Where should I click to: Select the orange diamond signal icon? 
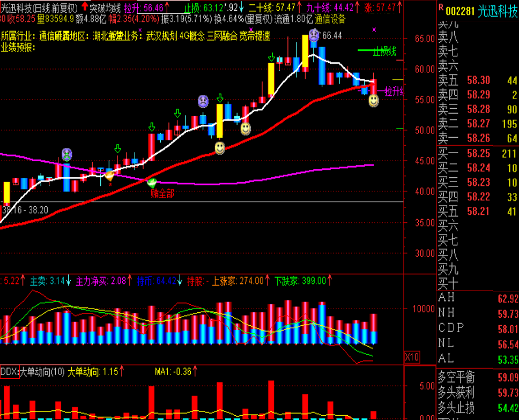[109, 176]
